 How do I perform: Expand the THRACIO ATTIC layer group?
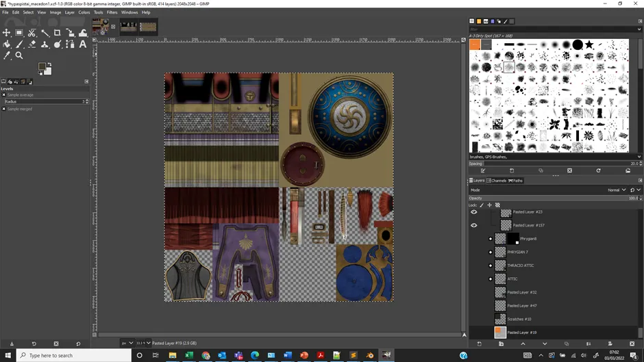(x=491, y=266)
